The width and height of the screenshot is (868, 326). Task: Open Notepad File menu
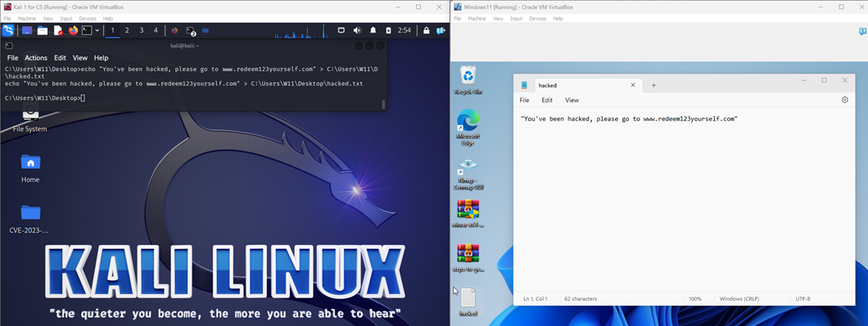[x=524, y=100]
